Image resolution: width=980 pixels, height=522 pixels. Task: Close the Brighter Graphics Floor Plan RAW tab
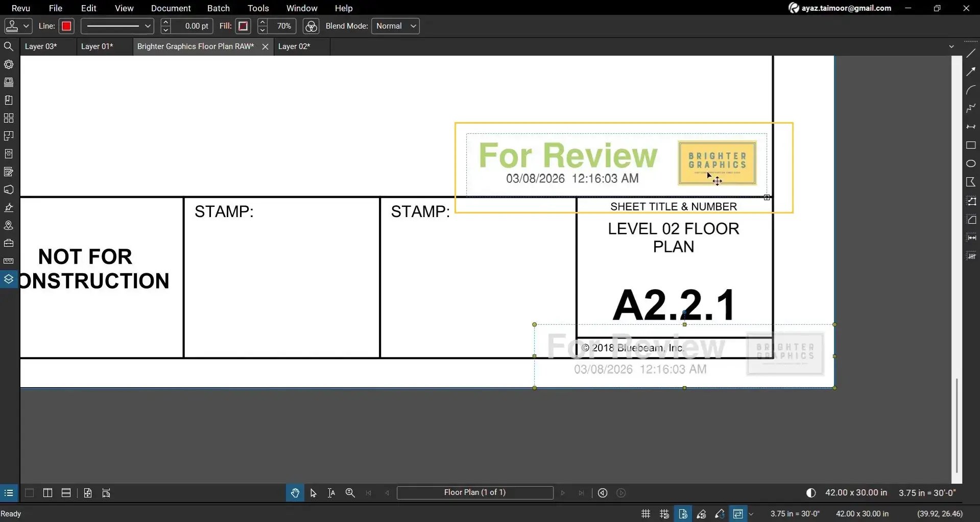click(x=265, y=46)
